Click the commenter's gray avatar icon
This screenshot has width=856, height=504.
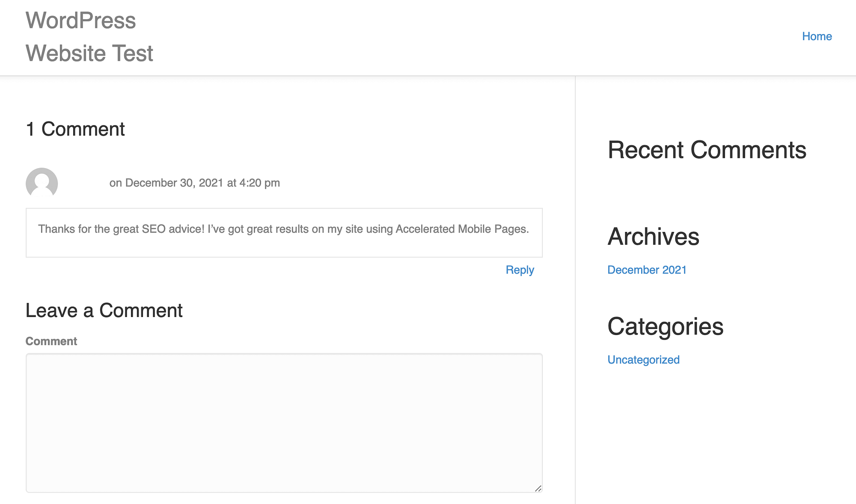click(x=42, y=183)
